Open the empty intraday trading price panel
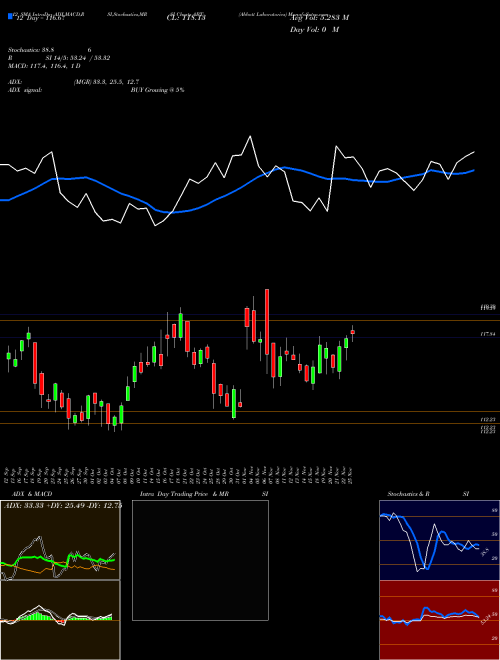This screenshot has width=500, height=660. pyautogui.click(x=200, y=560)
